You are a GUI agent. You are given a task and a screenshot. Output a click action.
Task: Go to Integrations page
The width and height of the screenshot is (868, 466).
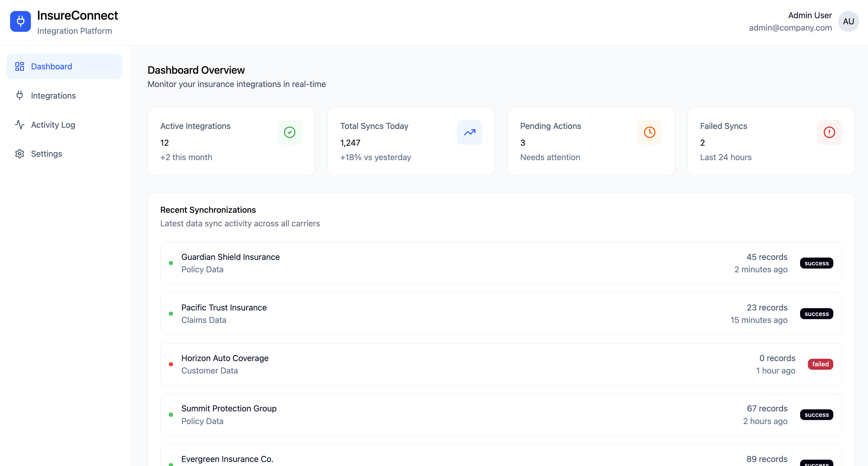coord(53,96)
